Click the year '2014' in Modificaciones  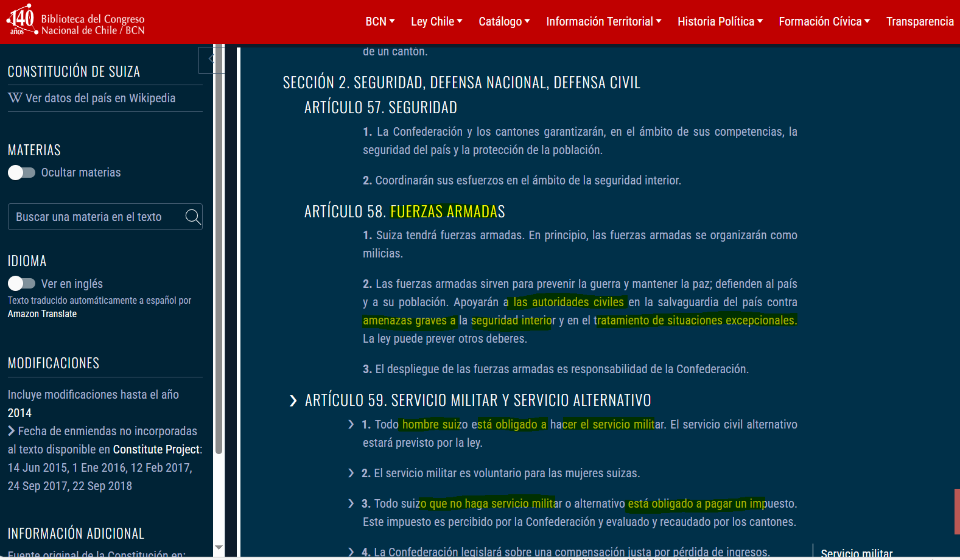(x=19, y=413)
